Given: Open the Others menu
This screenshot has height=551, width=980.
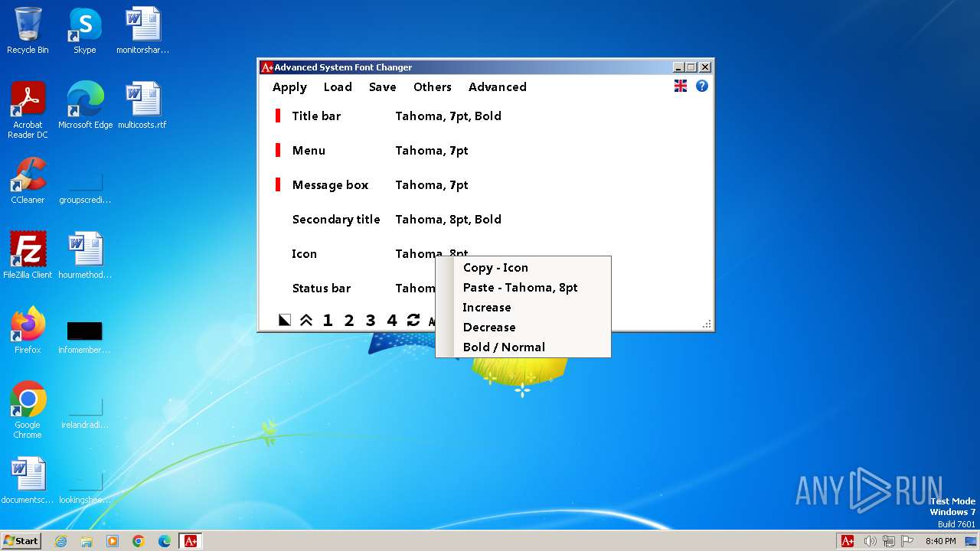Looking at the screenshot, I should [433, 87].
